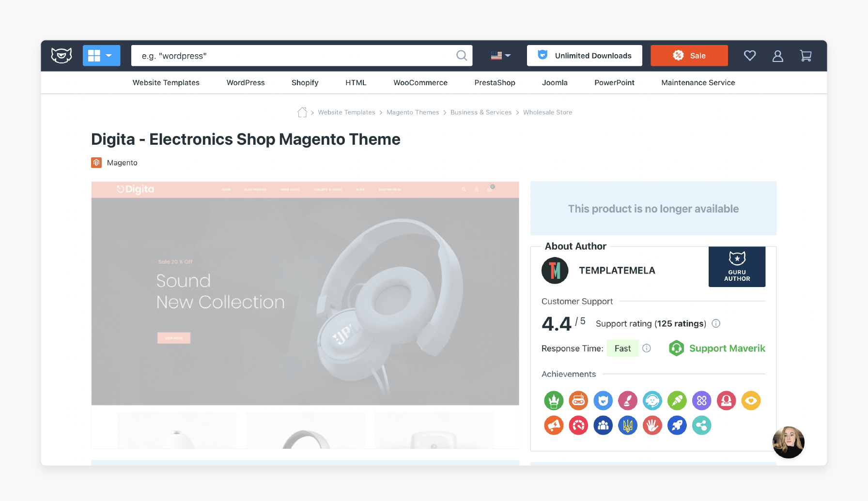The height and width of the screenshot is (501, 868).
Task: Click the search magnifier icon
Action: [462, 56]
